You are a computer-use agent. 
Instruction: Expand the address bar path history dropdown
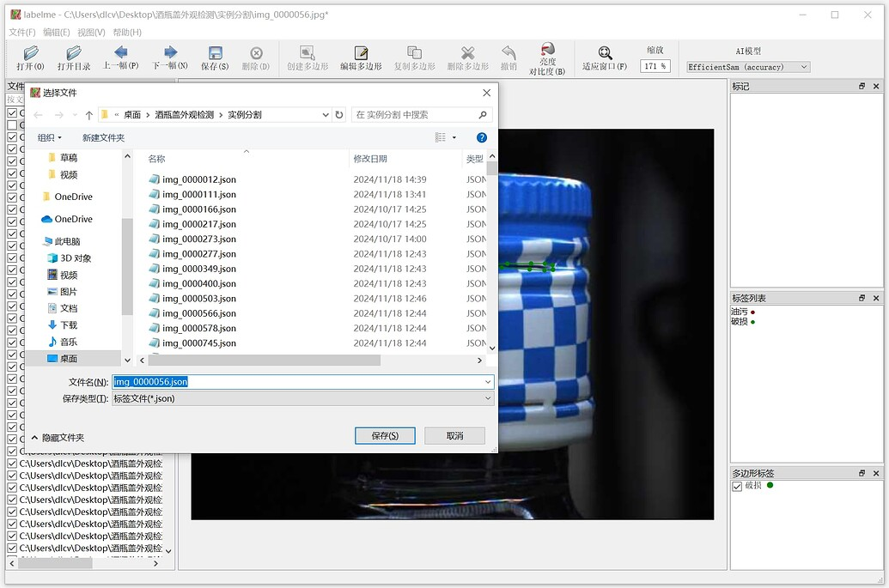click(326, 114)
